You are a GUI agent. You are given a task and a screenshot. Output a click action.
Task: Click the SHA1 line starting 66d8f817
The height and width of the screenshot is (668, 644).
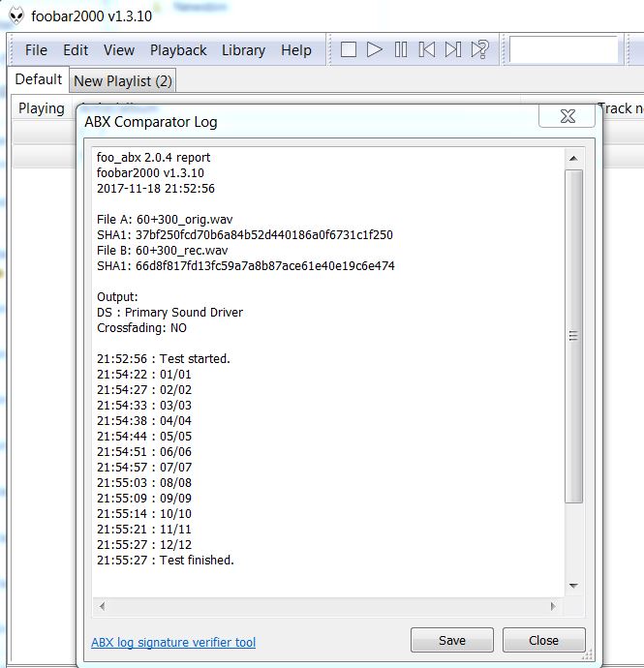click(x=246, y=266)
